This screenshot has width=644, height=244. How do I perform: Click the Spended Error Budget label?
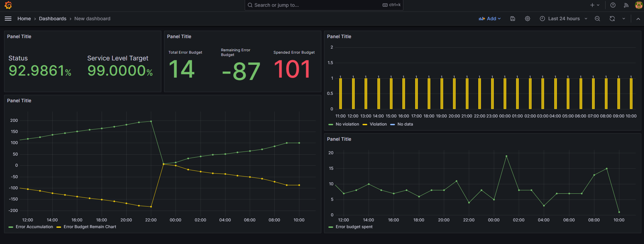(x=294, y=52)
